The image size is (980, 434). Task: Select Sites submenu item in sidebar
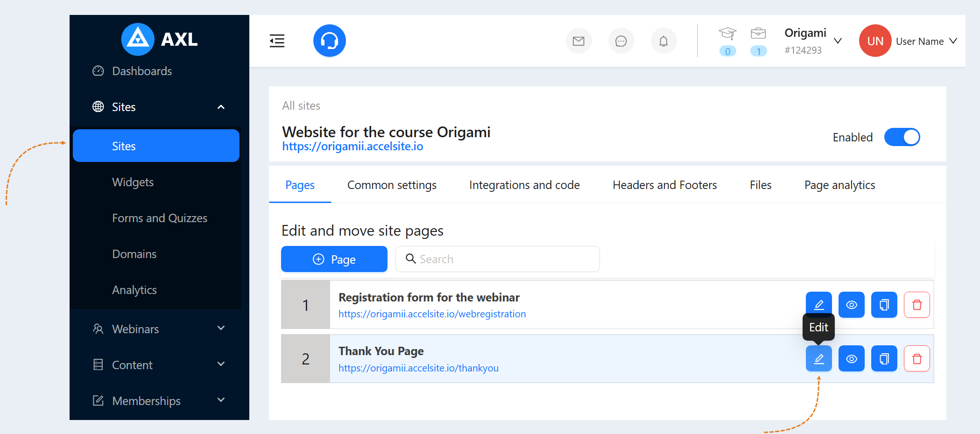pos(156,146)
